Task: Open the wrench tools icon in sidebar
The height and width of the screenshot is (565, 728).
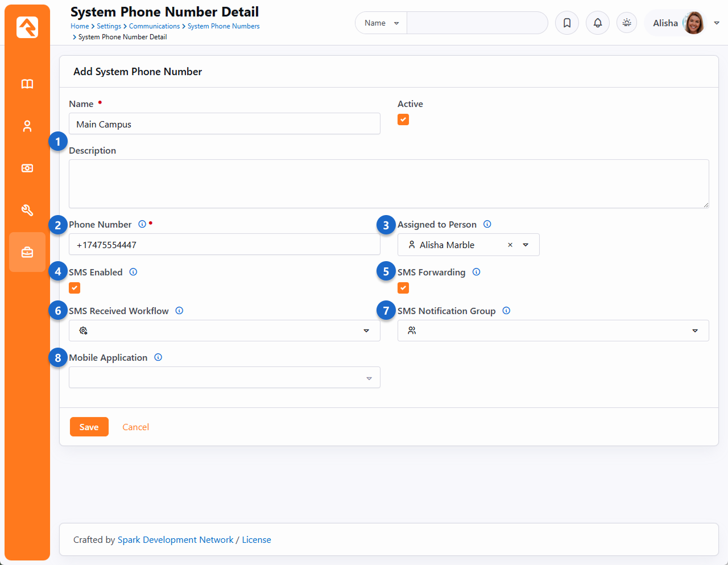Action: tap(27, 211)
